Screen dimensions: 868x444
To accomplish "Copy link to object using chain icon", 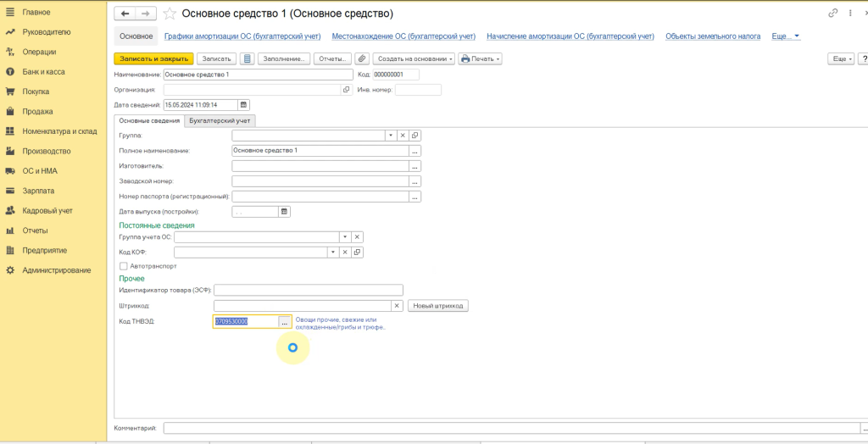I will click(x=833, y=14).
